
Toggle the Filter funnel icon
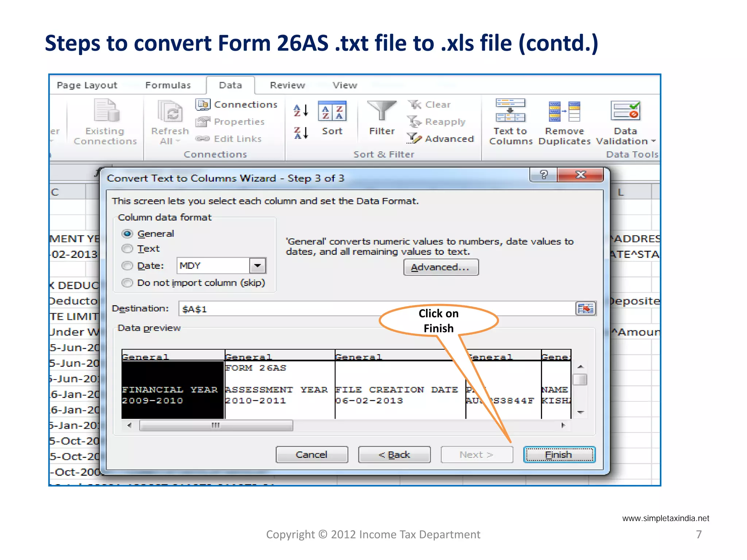point(382,110)
